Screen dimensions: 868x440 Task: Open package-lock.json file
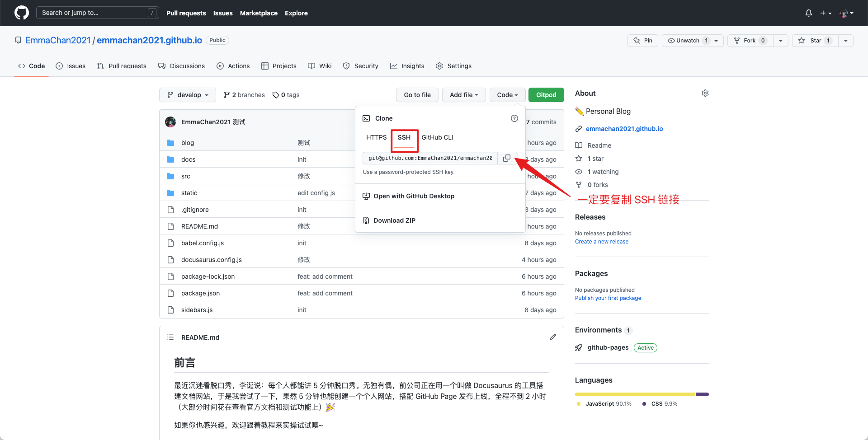tap(208, 276)
